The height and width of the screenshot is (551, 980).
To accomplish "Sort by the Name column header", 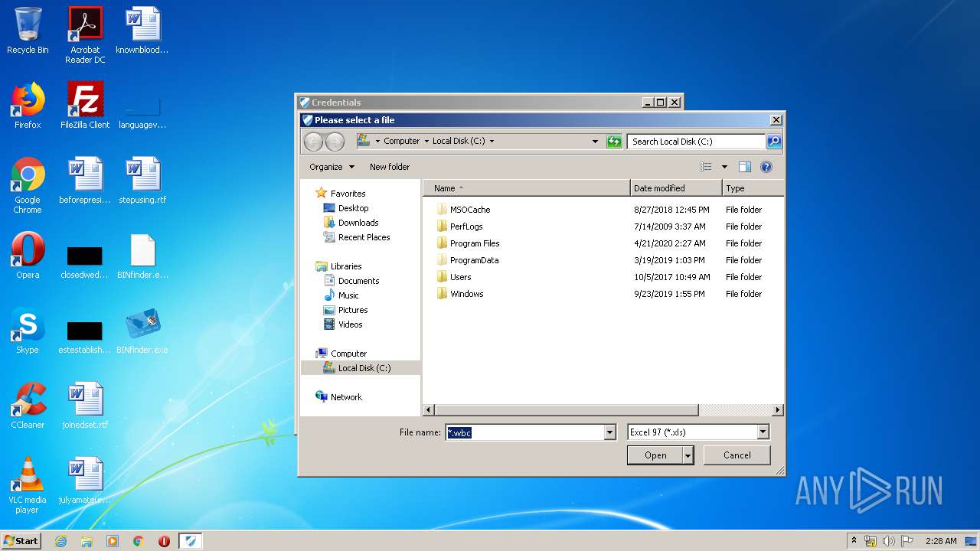I will pyautogui.click(x=527, y=188).
